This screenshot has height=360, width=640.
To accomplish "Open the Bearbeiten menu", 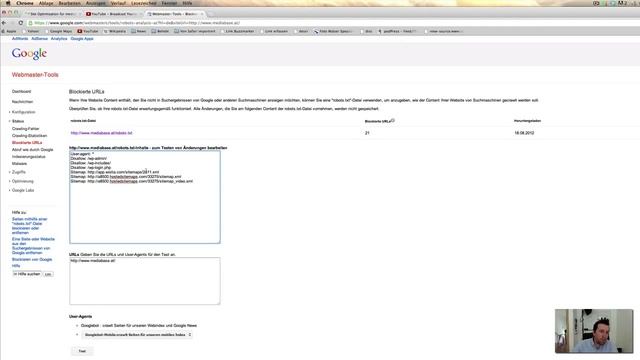I will (69, 3).
